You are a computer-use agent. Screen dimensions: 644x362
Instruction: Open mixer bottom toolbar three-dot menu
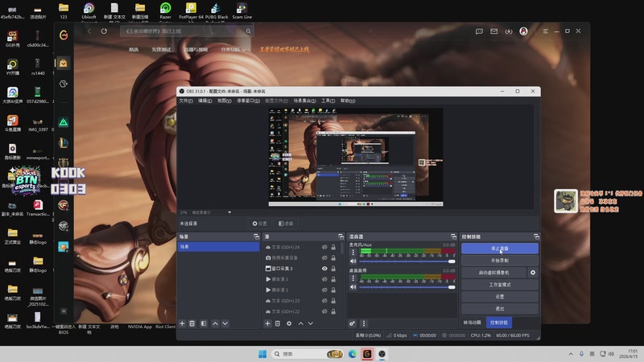click(x=364, y=323)
